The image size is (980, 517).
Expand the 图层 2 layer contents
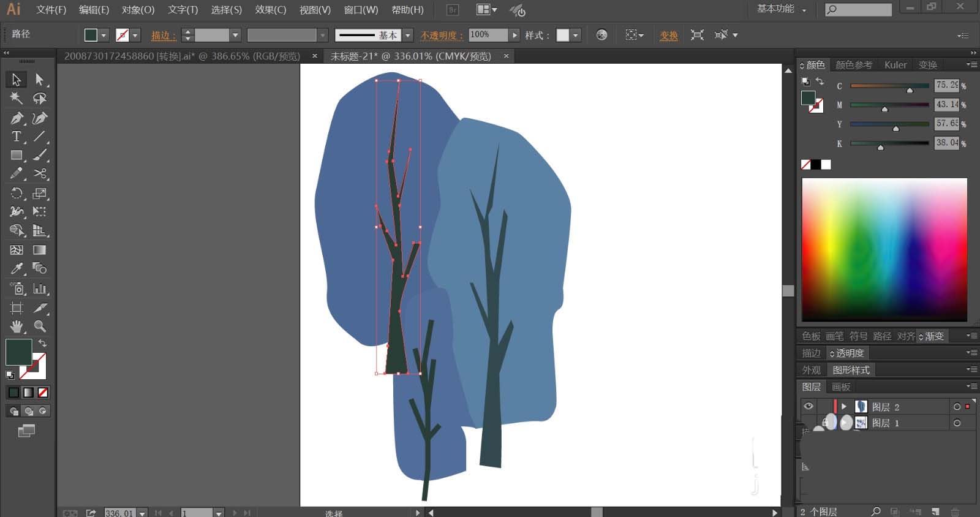(844, 406)
